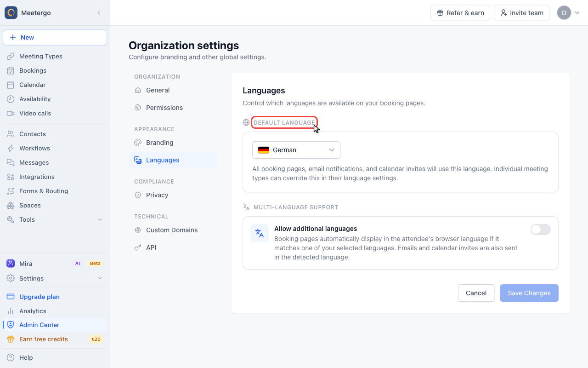588x368 pixels.
Task: Click the Forms & Routing icon
Action: pyautogui.click(x=11, y=191)
